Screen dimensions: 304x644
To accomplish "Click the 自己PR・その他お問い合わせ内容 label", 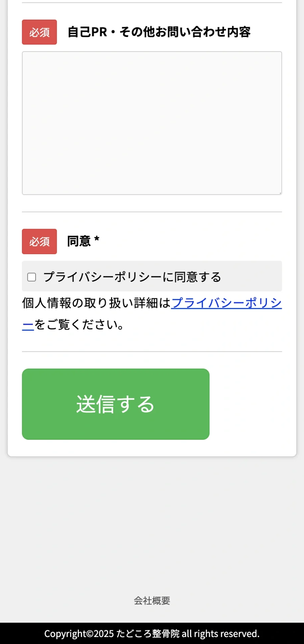I will pos(160,33).
